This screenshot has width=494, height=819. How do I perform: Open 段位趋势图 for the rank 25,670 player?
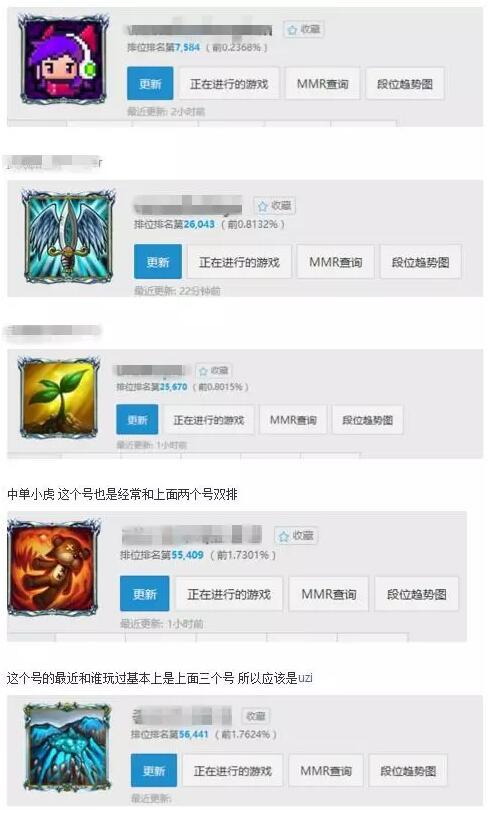coord(368,419)
